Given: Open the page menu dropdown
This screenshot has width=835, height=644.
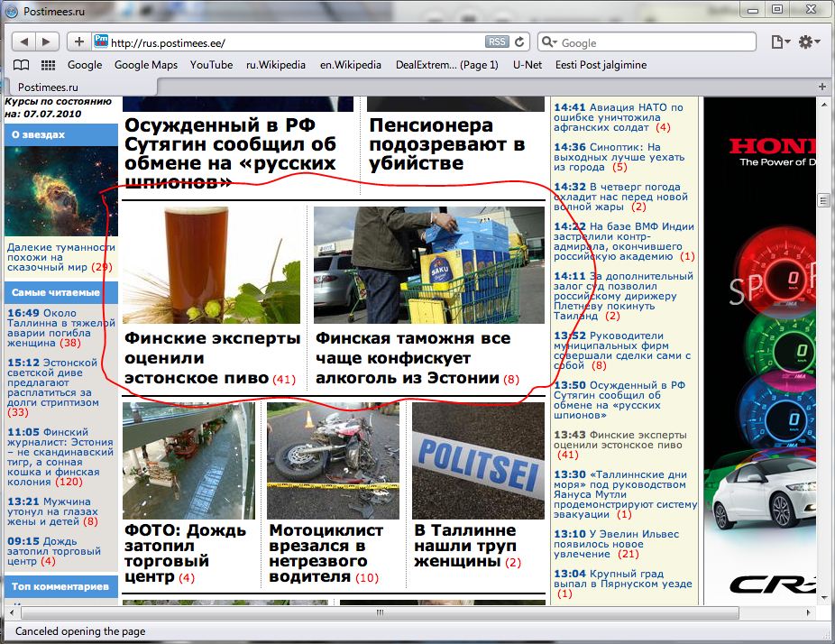Looking at the screenshot, I should (780, 42).
